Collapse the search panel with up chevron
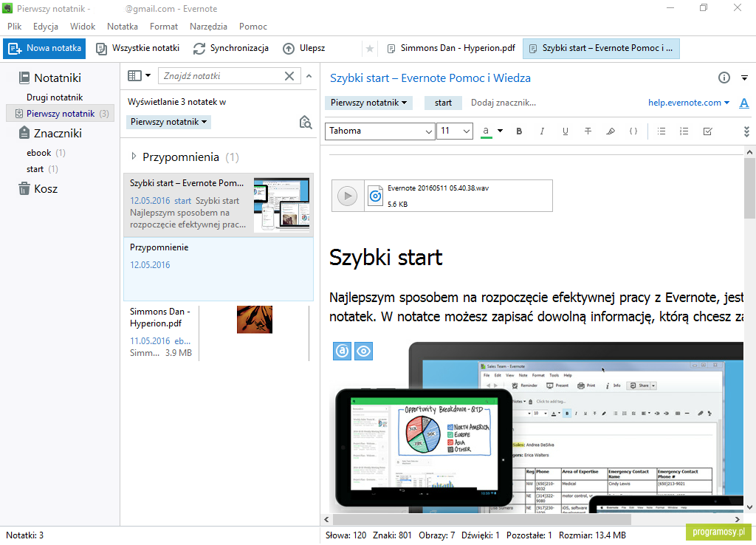 (309, 76)
